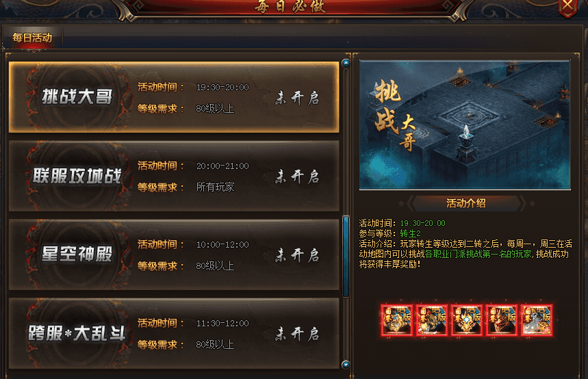Click the 活动介绍 section header

pos(466,204)
